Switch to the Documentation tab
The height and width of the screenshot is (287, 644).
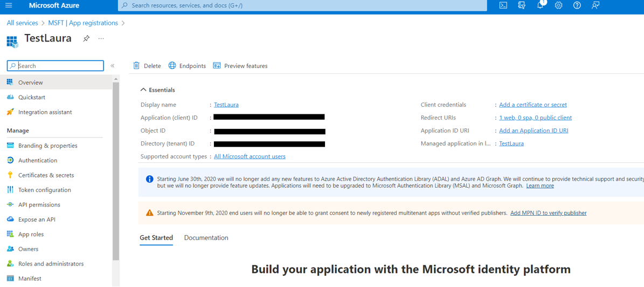pos(206,238)
